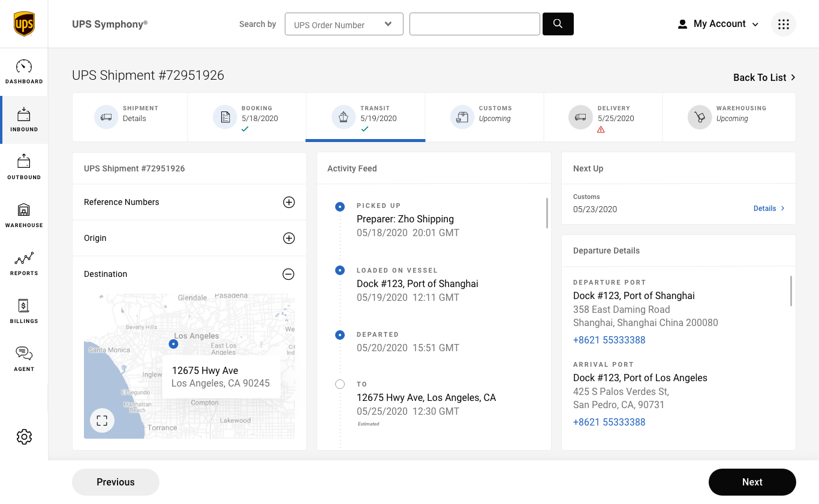The image size is (819, 504).
Task: Open the settings gear in sidebar
Action: click(24, 437)
